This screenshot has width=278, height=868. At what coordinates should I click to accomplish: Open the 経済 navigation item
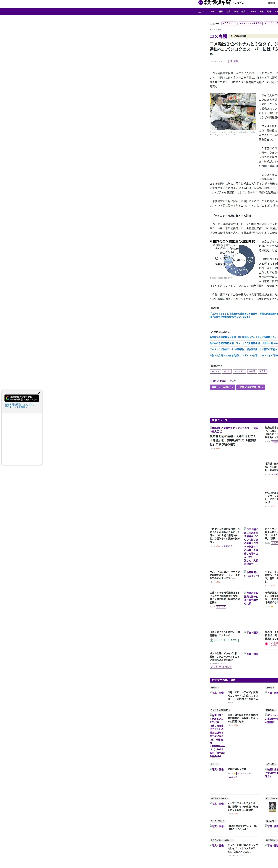[x=243, y=11]
